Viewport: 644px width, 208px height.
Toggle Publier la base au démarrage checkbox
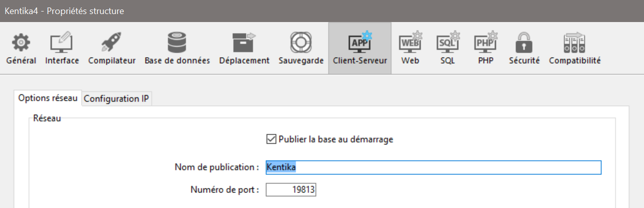[x=272, y=139]
